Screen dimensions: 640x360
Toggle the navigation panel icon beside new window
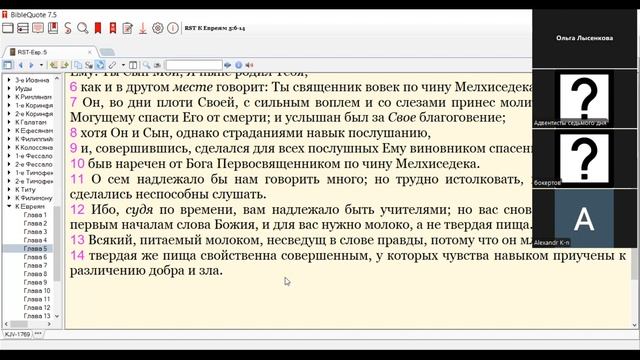[x=23, y=28]
